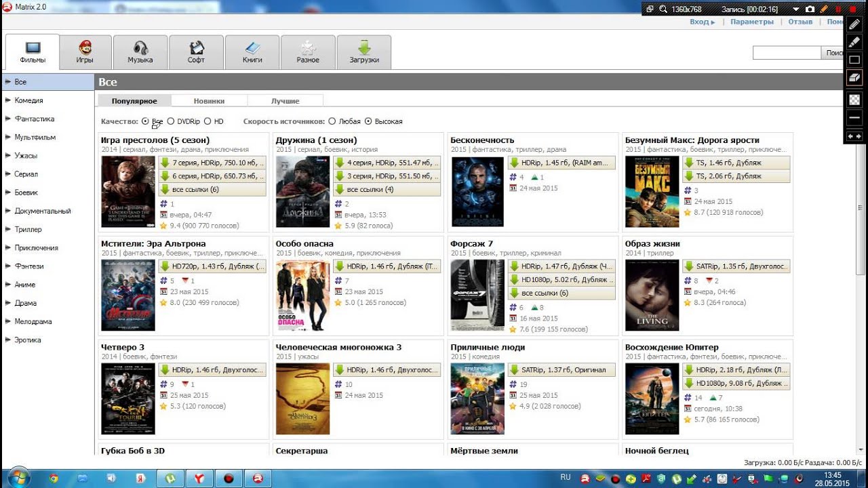Image resolution: width=868 pixels, height=488 pixels.
Task: Open the Приличные люди title link
Action: (x=488, y=347)
